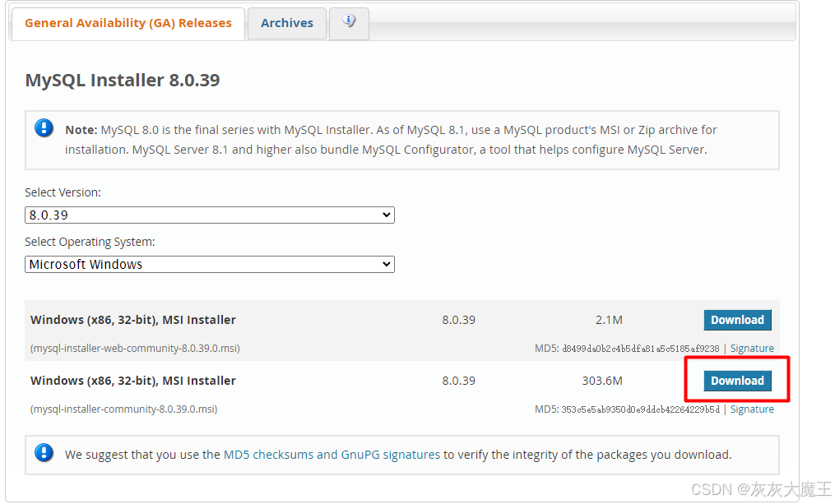Switch to the Archives tab
This screenshot has height=504, width=835.
pos(287,23)
